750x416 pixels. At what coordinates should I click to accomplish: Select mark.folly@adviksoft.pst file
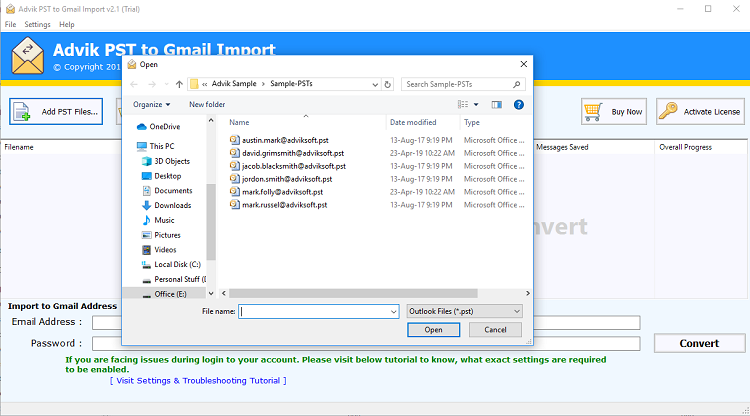coord(276,192)
